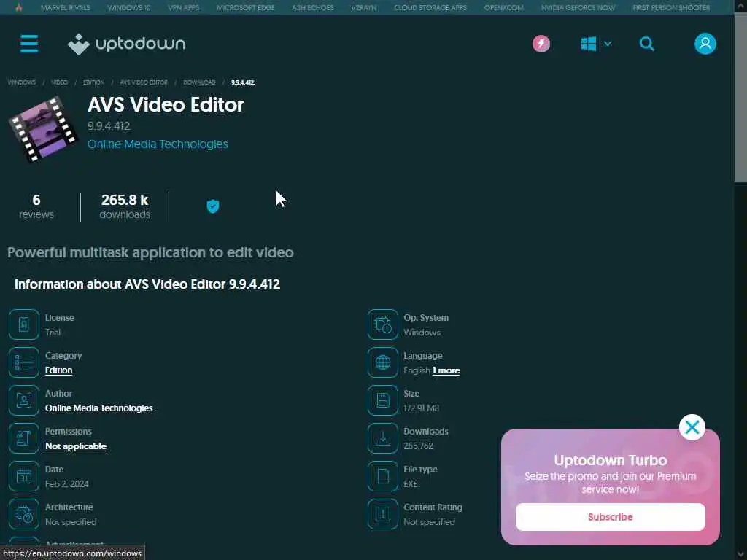Click the EXE file type value
The image size is (747, 560).
(x=411, y=484)
